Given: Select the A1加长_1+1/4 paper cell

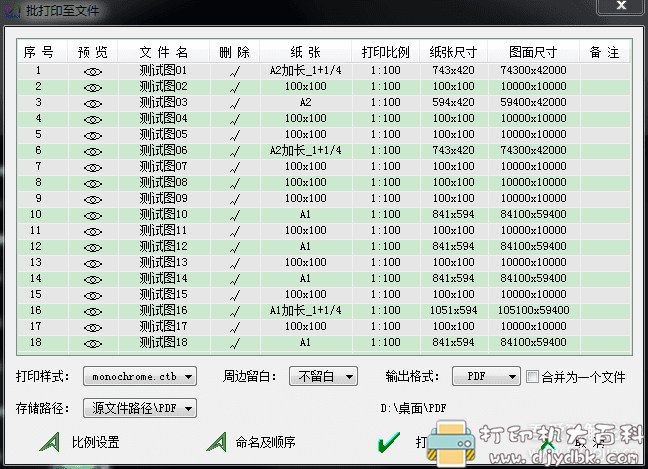Looking at the screenshot, I should (x=305, y=310).
